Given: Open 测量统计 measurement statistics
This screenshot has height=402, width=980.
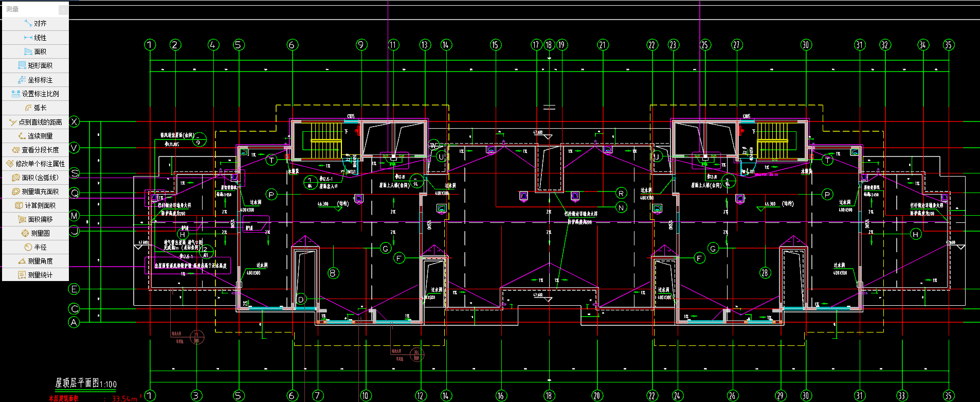Looking at the screenshot, I should point(35,275).
